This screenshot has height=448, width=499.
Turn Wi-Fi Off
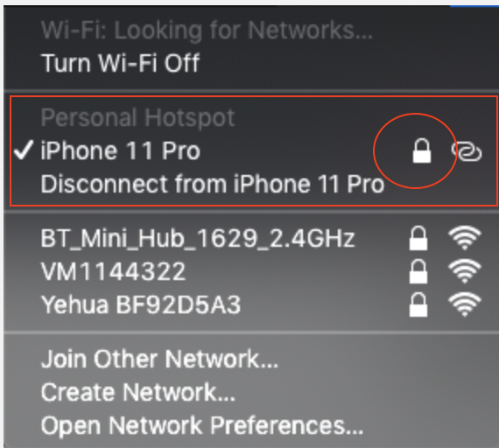coord(121,63)
